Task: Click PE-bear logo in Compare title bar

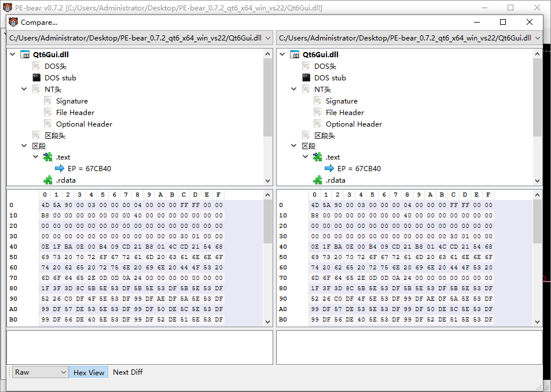Action: point(13,22)
